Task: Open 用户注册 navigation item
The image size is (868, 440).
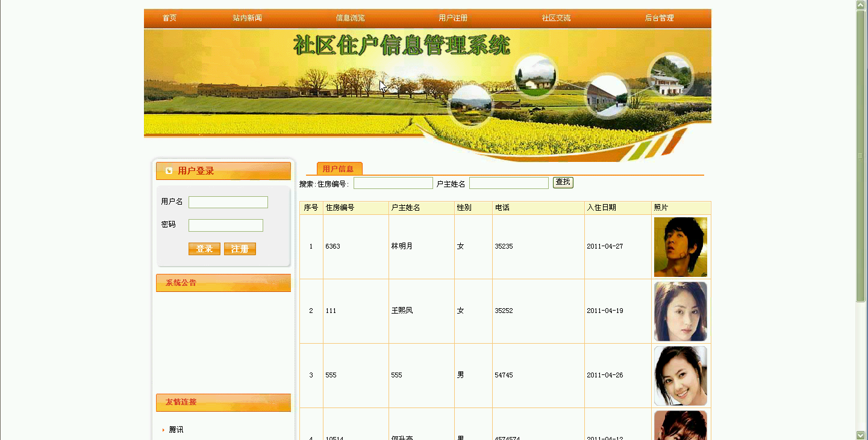Action: [x=453, y=18]
